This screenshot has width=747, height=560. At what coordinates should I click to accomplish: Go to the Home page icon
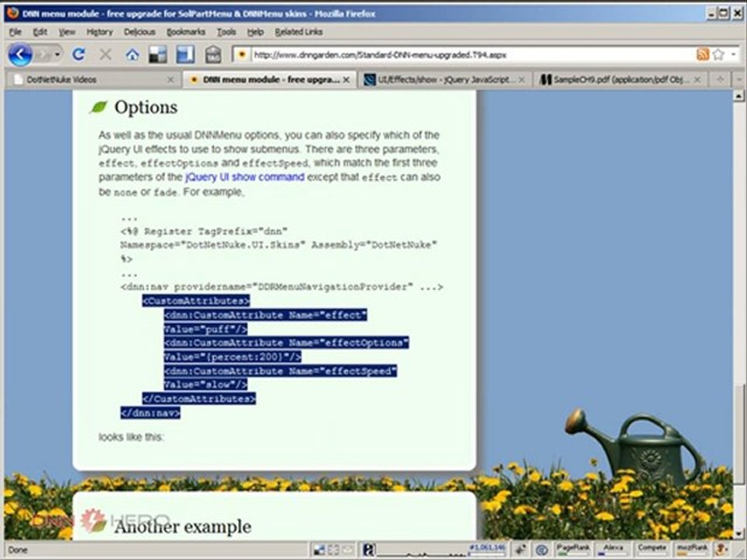pos(132,54)
